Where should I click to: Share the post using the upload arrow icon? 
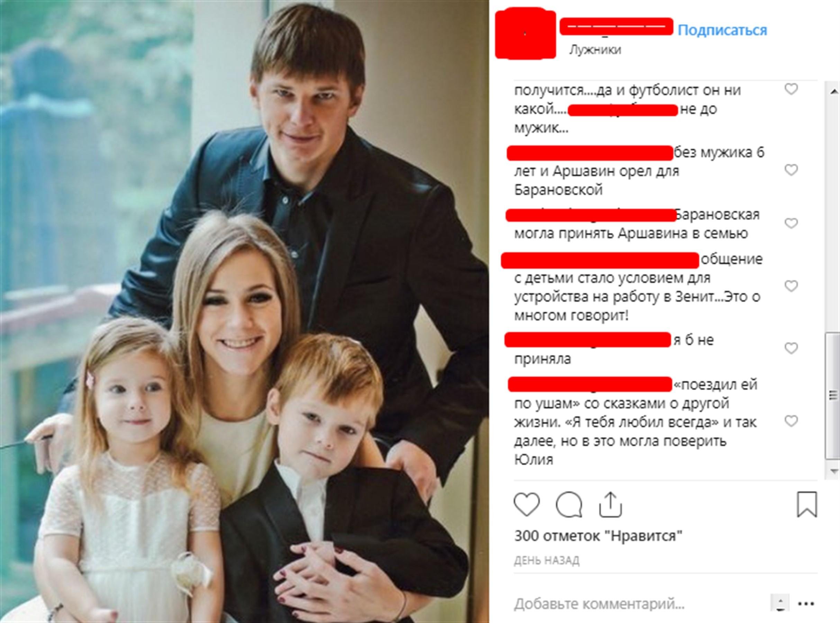pos(610,504)
